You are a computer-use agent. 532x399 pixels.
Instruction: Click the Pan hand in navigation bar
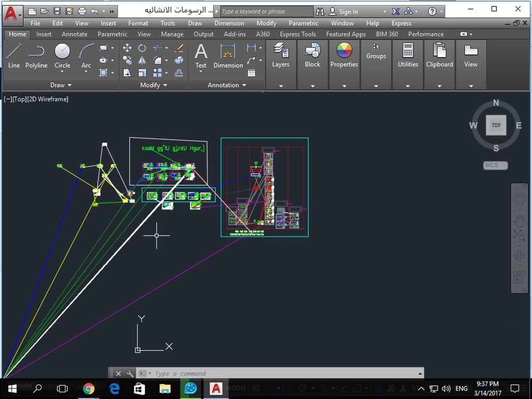tap(519, 219)
